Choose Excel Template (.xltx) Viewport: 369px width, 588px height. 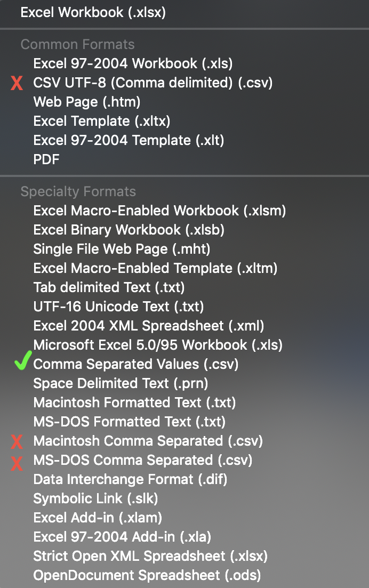coord(101,121)
